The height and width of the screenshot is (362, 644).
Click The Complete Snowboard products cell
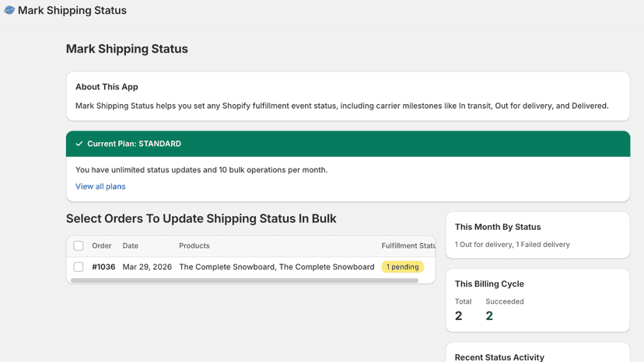point(277,266)
